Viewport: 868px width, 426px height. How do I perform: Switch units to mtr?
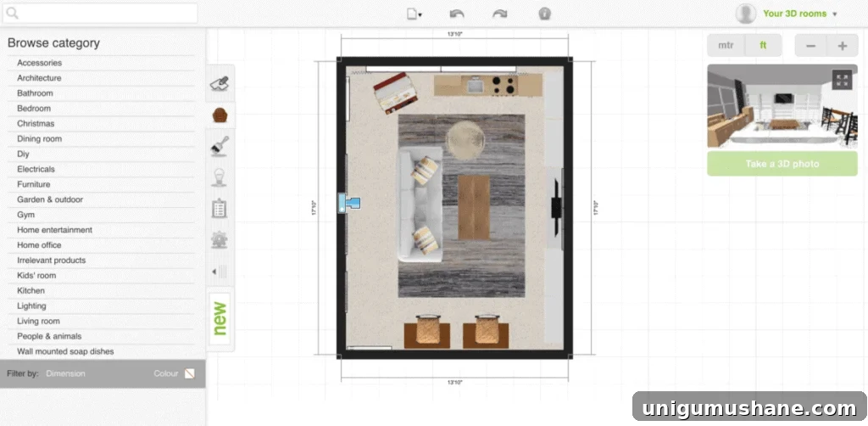726,46
